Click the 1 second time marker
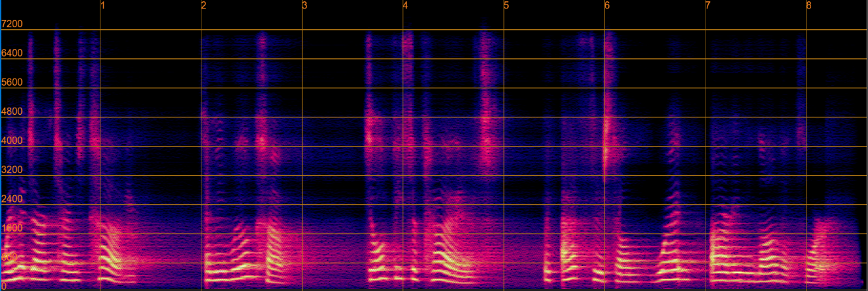 coord(103,6)
